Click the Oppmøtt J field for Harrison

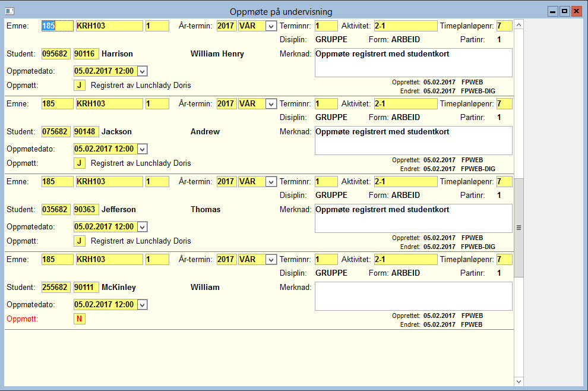click(80, 86)
